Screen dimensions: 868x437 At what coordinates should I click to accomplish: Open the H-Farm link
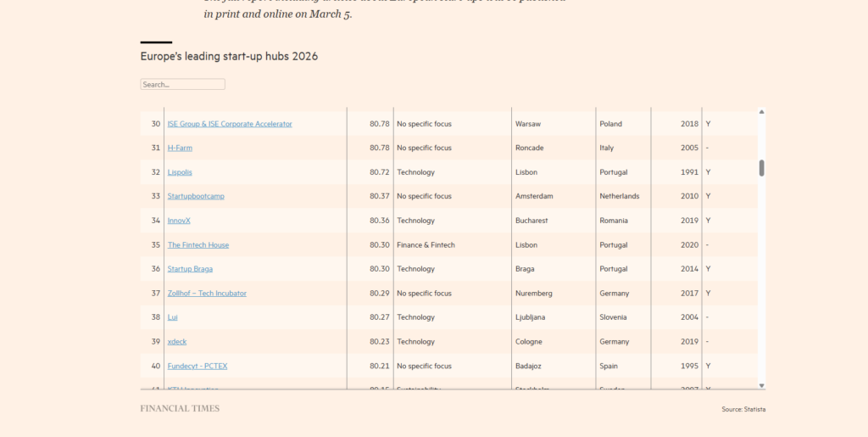[x=180, y=148]
